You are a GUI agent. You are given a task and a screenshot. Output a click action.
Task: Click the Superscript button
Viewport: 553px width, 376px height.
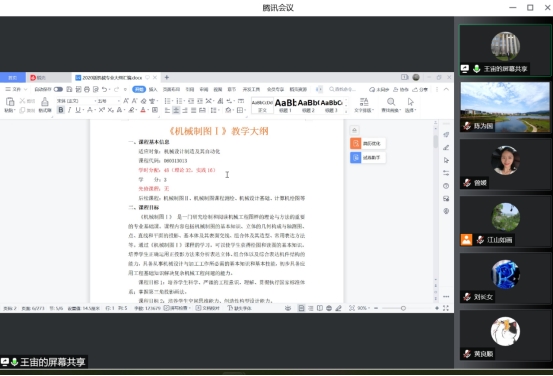102,110
